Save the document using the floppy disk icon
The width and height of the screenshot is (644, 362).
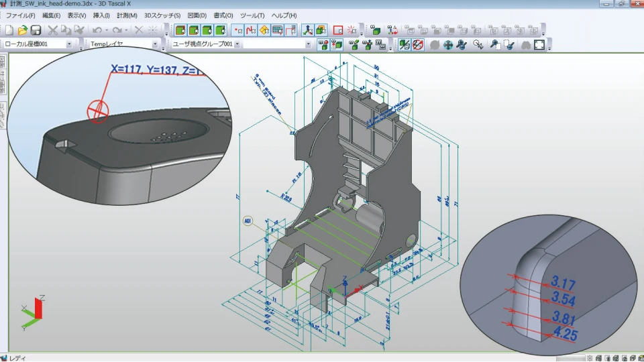point(36,30)
